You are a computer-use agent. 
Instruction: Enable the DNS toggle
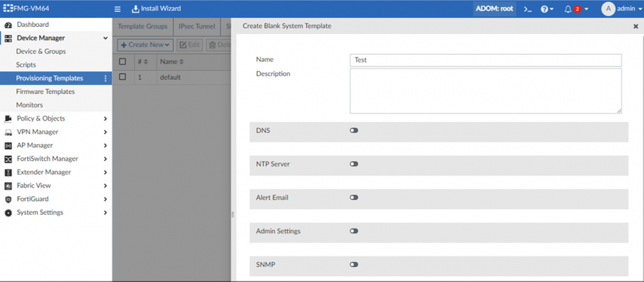point(354,130)
